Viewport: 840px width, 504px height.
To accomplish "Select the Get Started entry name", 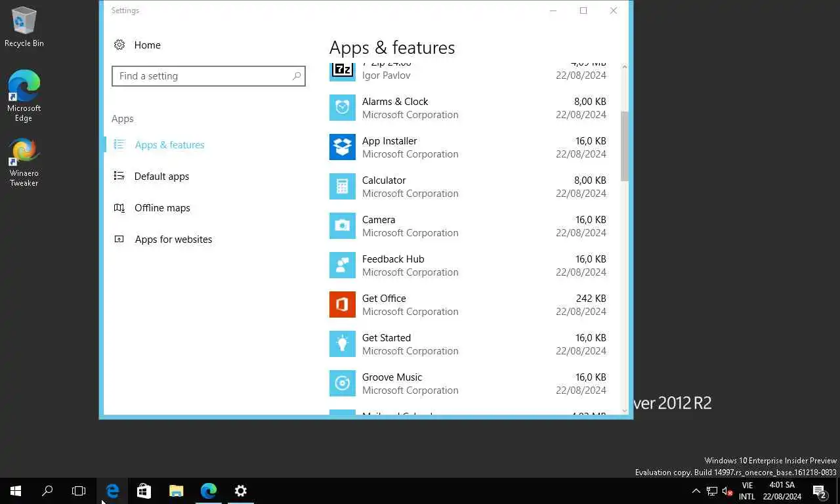I will pyautogui.click(x=387, y=337).
